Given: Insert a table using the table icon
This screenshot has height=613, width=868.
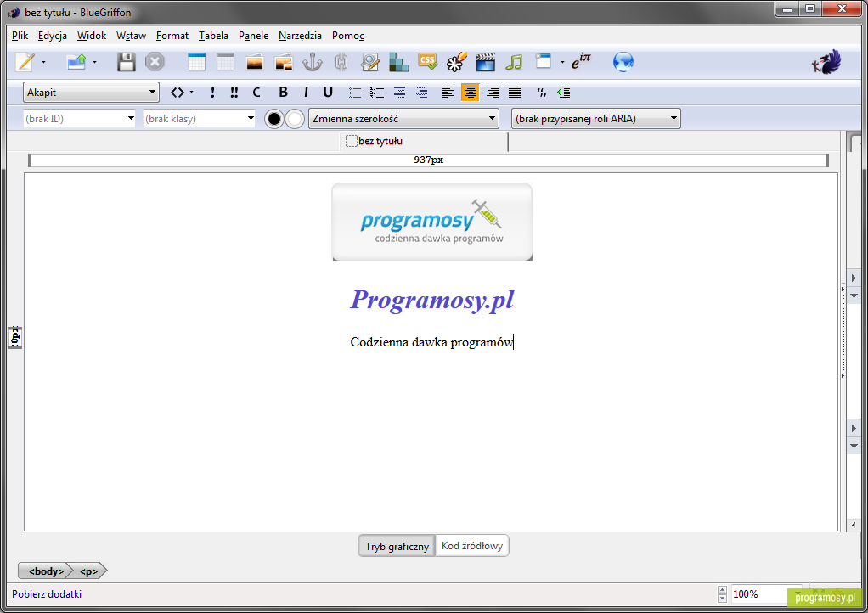Looking at the screenshot, I should point(196,62).
